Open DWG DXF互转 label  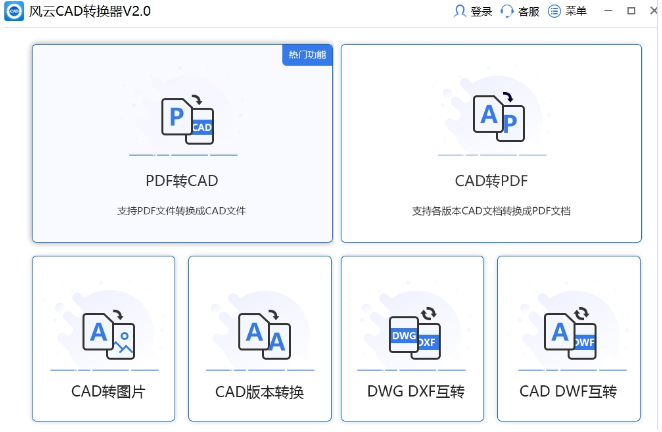(x=415, y=391)
